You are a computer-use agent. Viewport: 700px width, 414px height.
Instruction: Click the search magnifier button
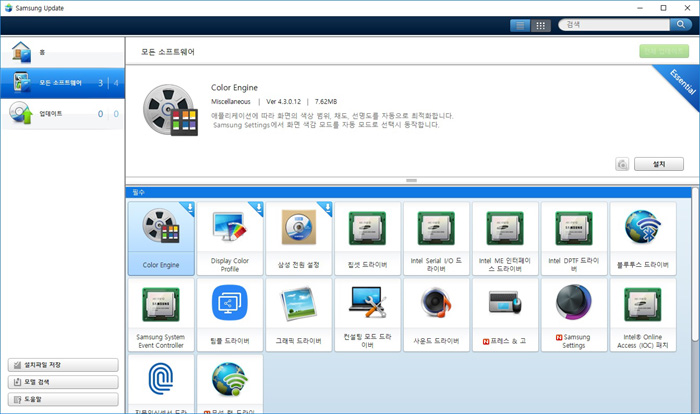(x=680, y=25)
